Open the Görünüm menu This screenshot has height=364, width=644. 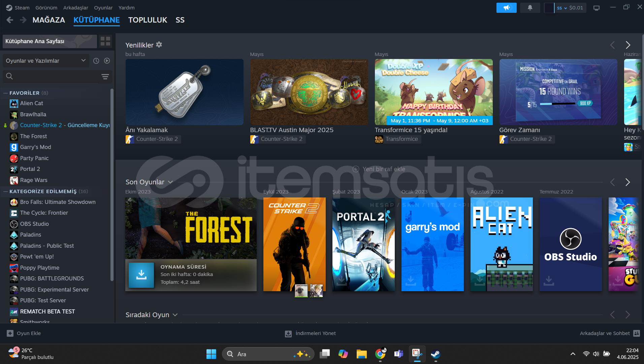pyautogui.click(x=46, y=7)
